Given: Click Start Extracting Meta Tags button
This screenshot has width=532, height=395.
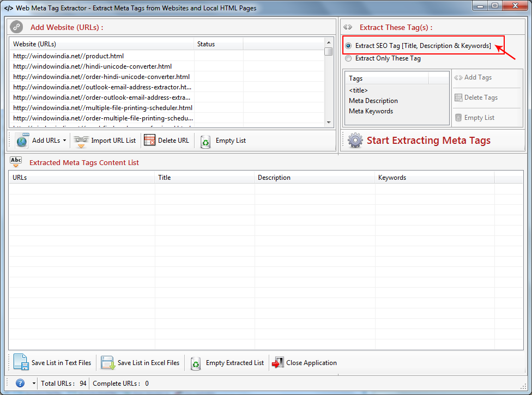Looking at the screenshot, I should click(x=419, y=141).
